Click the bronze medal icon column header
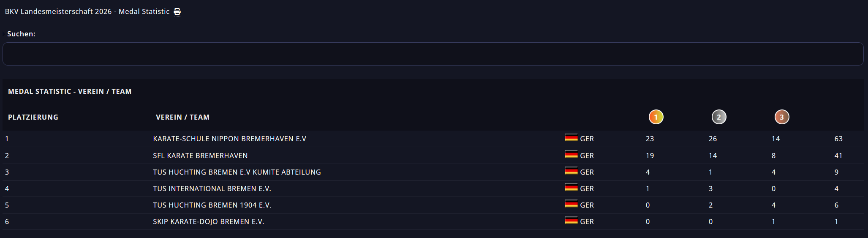 tap(782, 117)
